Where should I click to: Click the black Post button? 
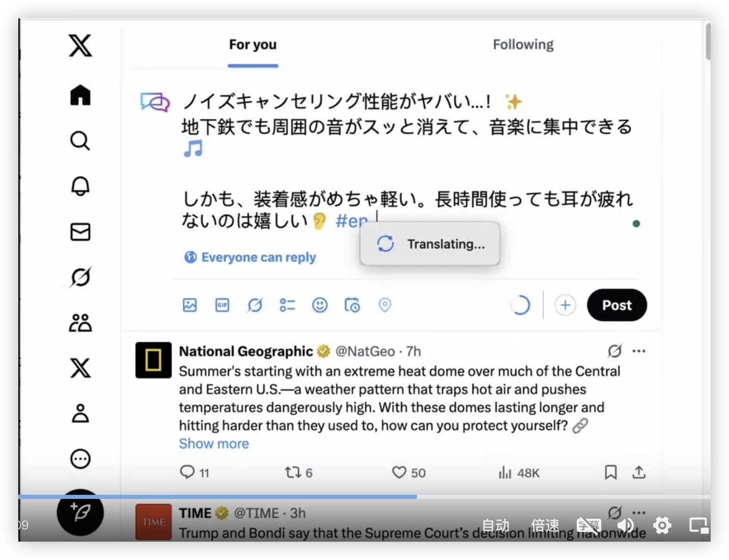pos(617,305)
